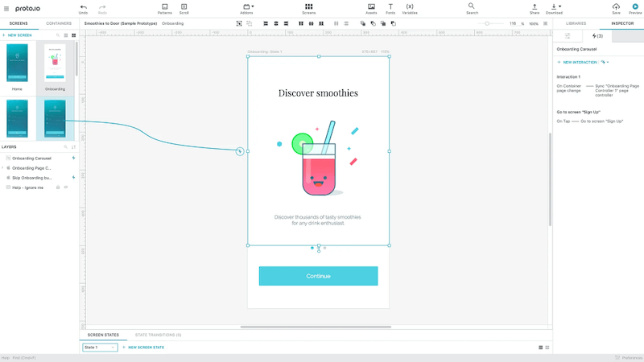Open the Fonts panel
Image resolution: width=644 pixels, height=362 pixels.
point(390,6)
